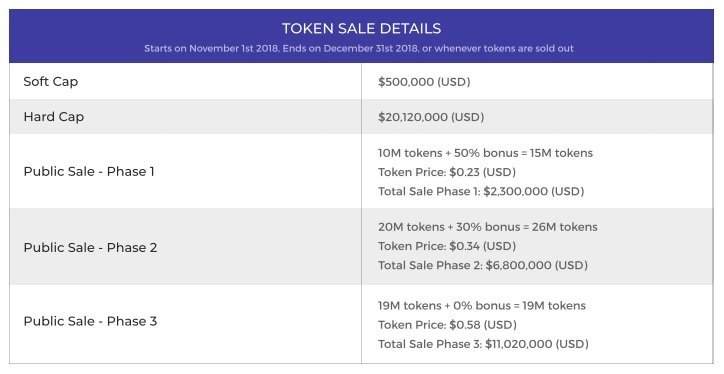
Task: Click Total Sale Phase 1: $2,300,000 text
Action: point(481,191)
